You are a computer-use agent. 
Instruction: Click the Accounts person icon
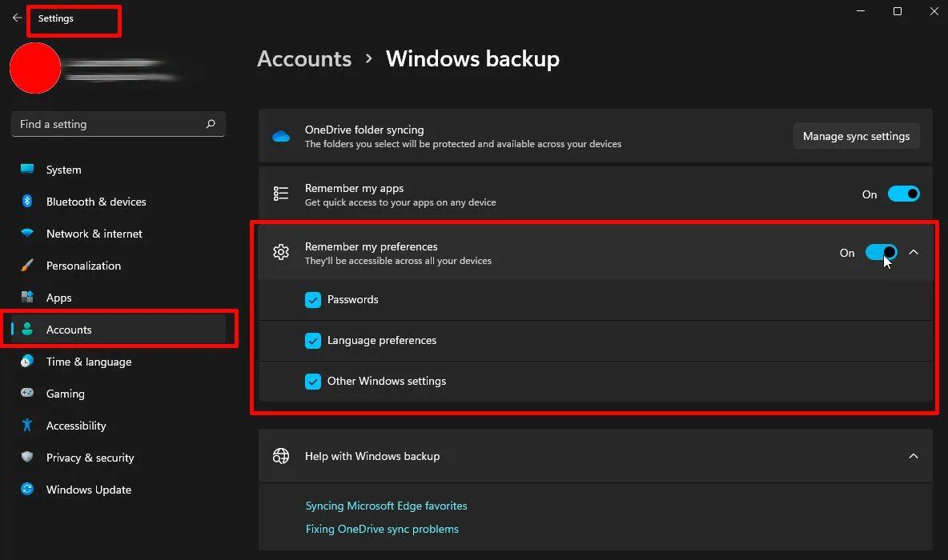[x=27, y=330]
